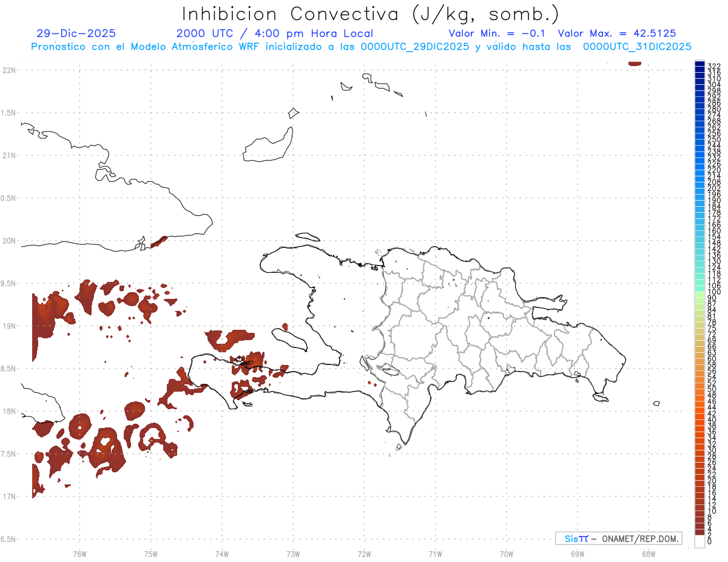Click the 22N latitude label
This screenshot has width=728, height=562.
(9, 70)
